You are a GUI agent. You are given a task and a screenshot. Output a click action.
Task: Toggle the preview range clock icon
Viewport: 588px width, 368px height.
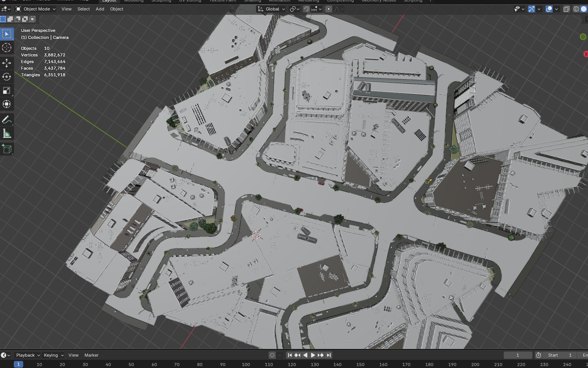(x=539, y=355)
